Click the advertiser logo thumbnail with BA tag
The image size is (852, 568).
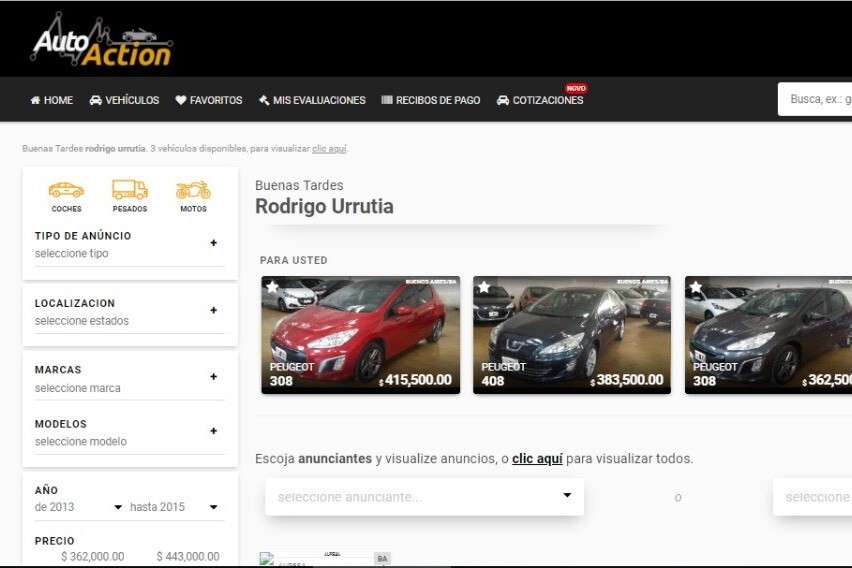pos(325,559)
